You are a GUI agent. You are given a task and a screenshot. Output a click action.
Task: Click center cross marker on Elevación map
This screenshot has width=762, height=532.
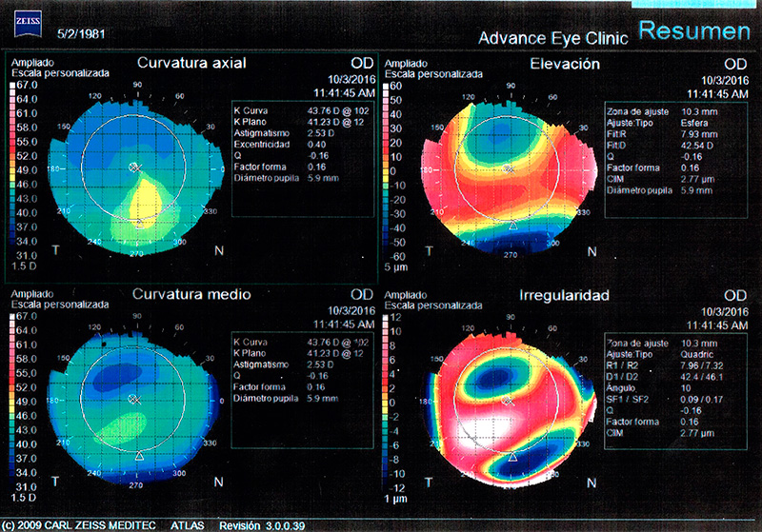pyautogui.click(x=511, y=167)
